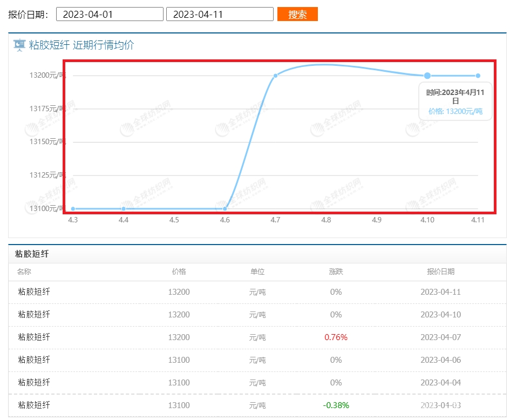Select the 4.3 data point on chart
This screenshot has width=510, height=420.
click(x=73, y=208)
